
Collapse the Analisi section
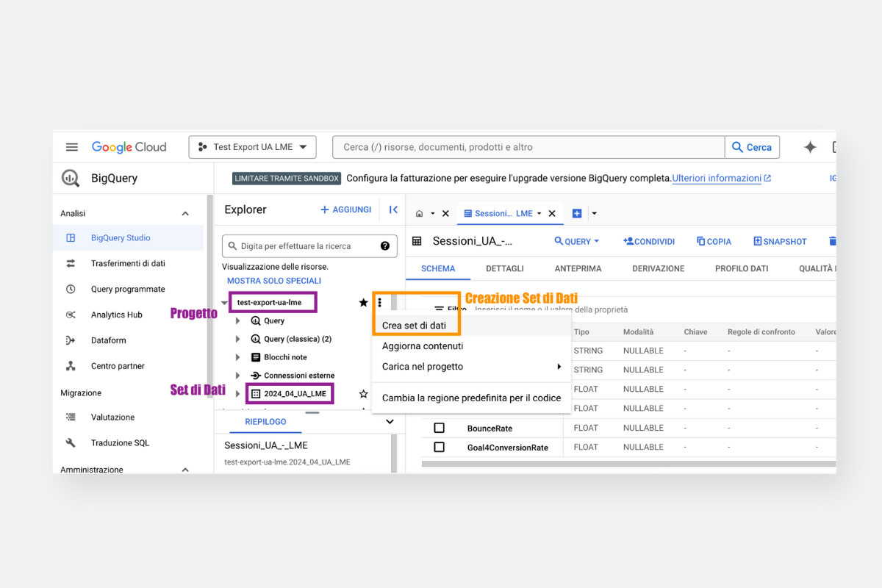click(x=185, y=214)
